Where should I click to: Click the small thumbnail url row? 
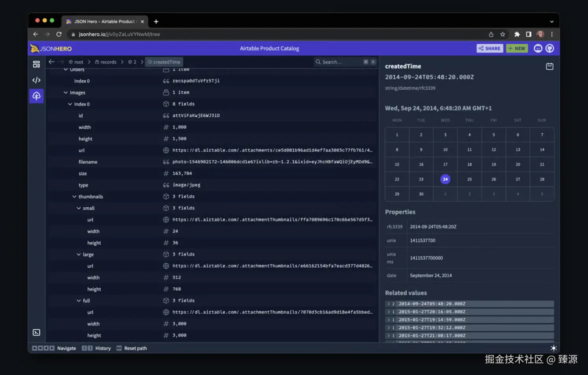tap(213, 220)
